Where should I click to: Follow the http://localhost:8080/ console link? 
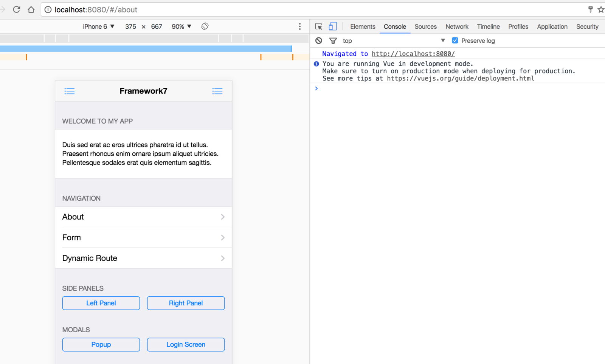coord(413,54)
